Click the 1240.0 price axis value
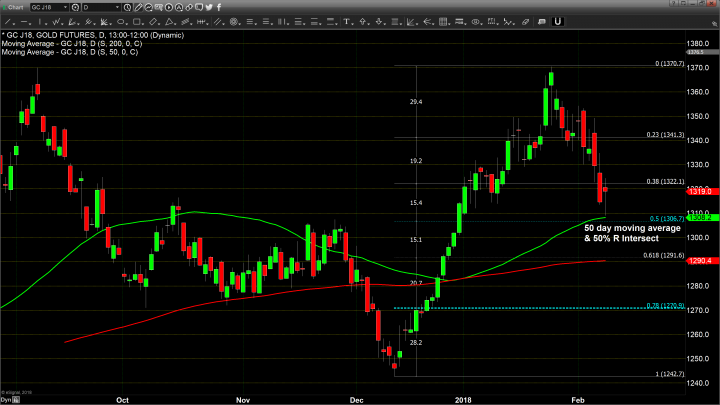The image size is (720, 405). 698,383
